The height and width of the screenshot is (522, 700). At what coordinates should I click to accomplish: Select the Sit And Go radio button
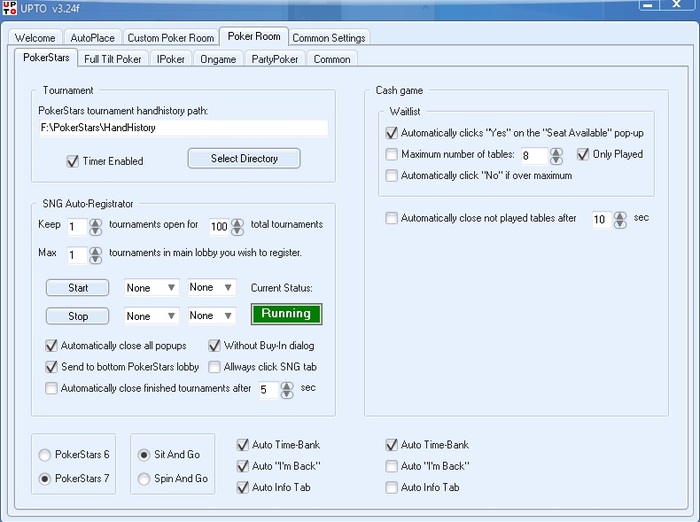(144, 455)
